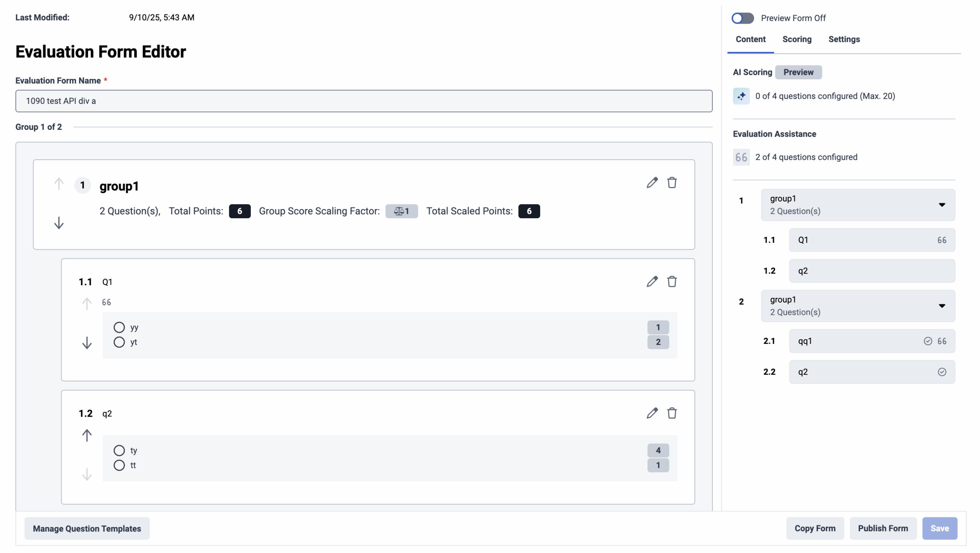This screenshot has width=980, height=553.
Task: Click Manage Question Templates button
Action: pos(87,528)
